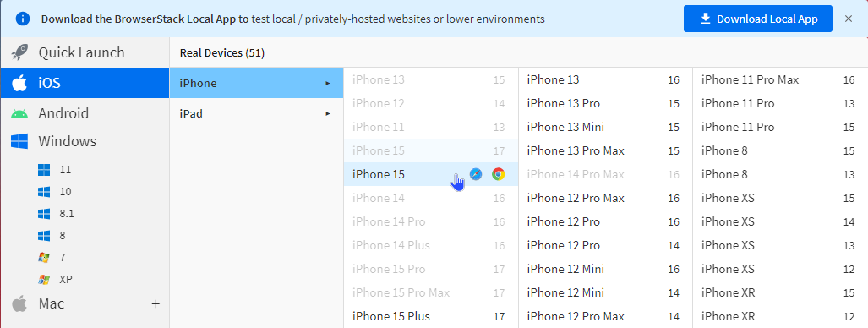Screen dimensions: 868x328
Task: Select the iOS Apple logo icon
Action: point(19,83)
